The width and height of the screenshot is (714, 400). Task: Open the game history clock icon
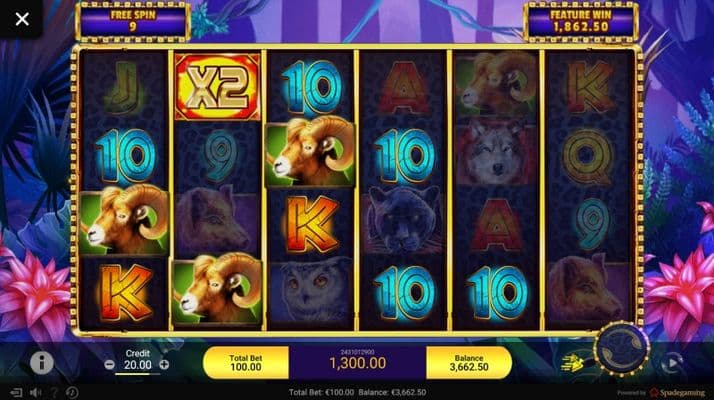point(72,392)
